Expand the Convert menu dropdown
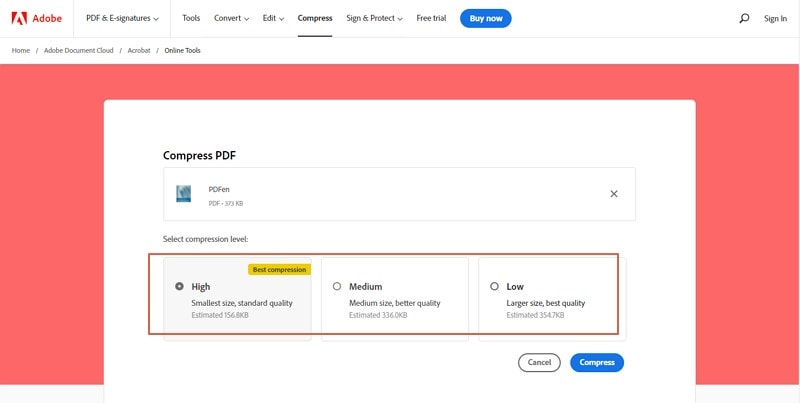This screenshot has width=800, height=403. 232,18
